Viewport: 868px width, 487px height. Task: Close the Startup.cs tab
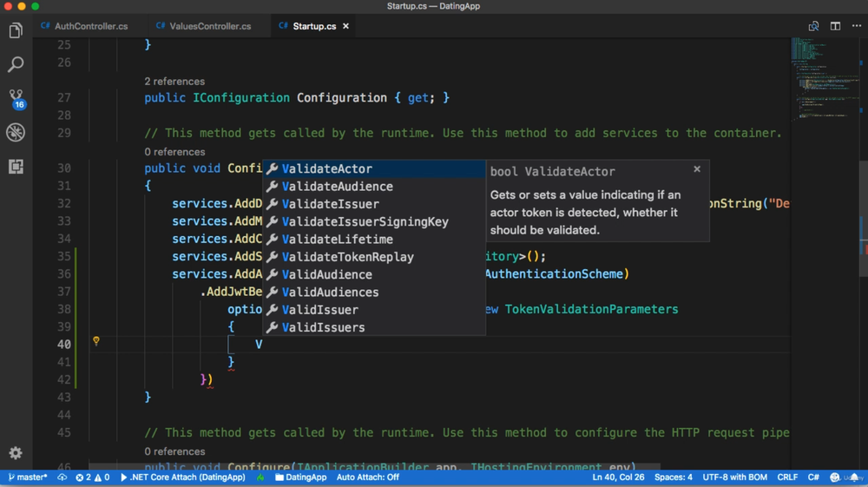coord(345,26)
